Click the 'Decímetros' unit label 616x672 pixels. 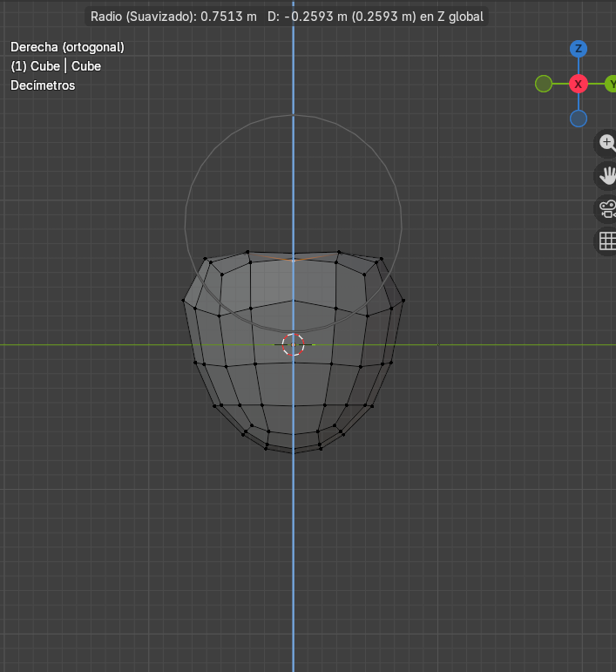point(43,85)
